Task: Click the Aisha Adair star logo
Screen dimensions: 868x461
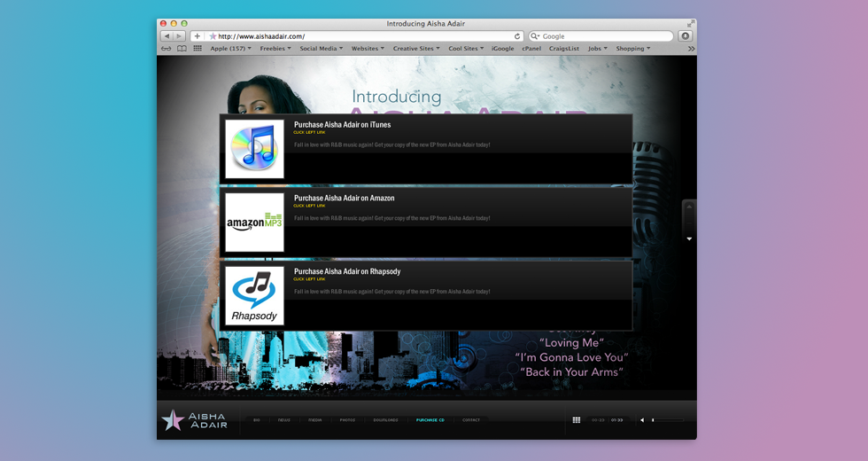Action: tap(194, 420)
